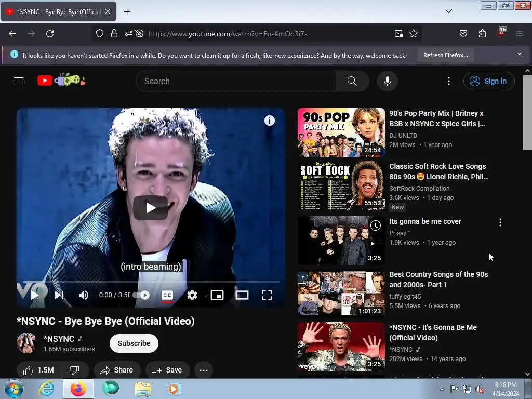Skip to next video
The height and width of the screenshot is (399, 532).
coord(59,295)
